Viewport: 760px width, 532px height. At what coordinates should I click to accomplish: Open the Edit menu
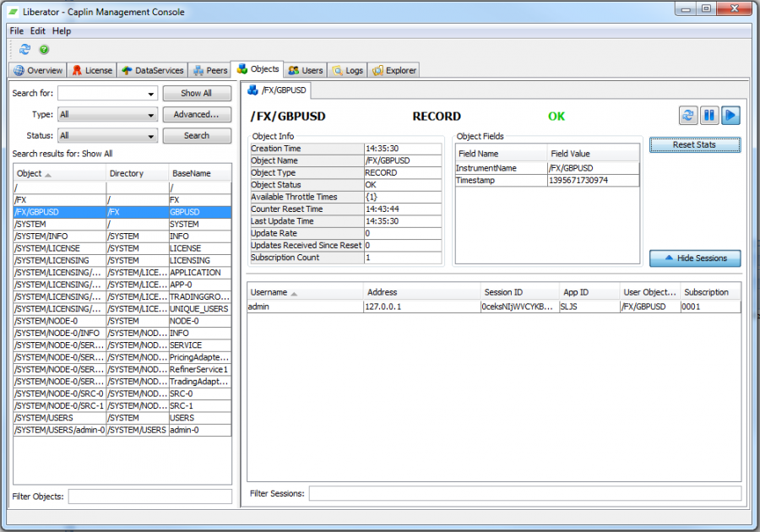(x=38, y=31)
